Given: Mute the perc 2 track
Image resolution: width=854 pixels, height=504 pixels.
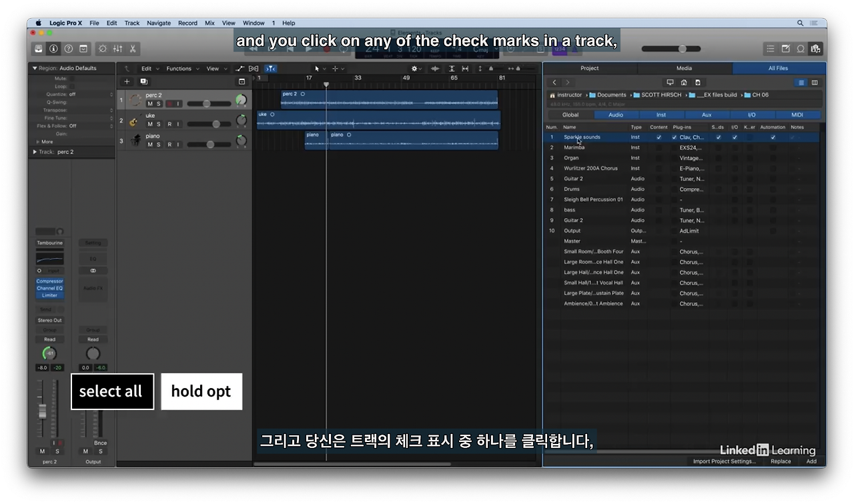Looking at the screenshot, I should tap(150, 104).
